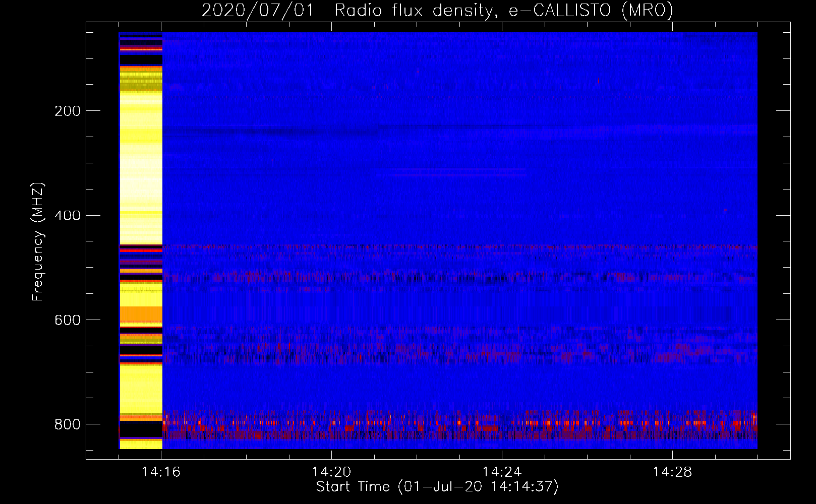Click the 14:24 time tick label
The height and width of the screenshot is (504, 816).
502,472
